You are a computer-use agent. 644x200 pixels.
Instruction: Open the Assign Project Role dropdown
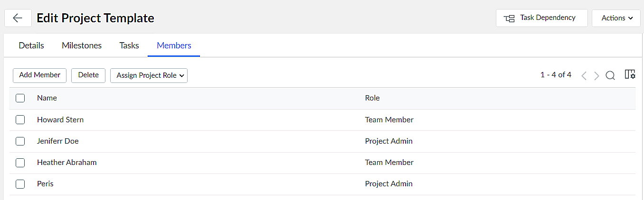coord(149,75)
